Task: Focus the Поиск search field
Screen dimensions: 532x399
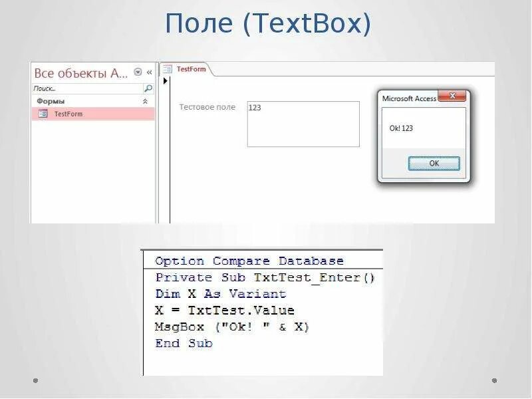Action: coord(88,88)
